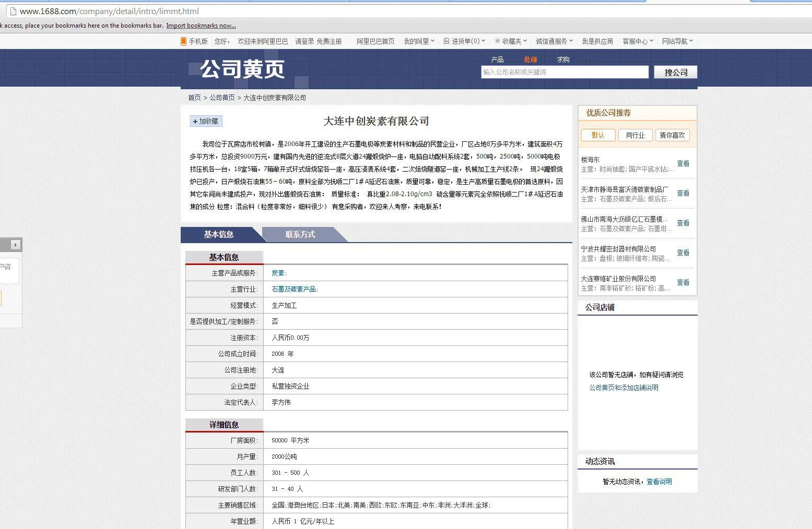Click 查看 for 楼海东

point(683,163)
